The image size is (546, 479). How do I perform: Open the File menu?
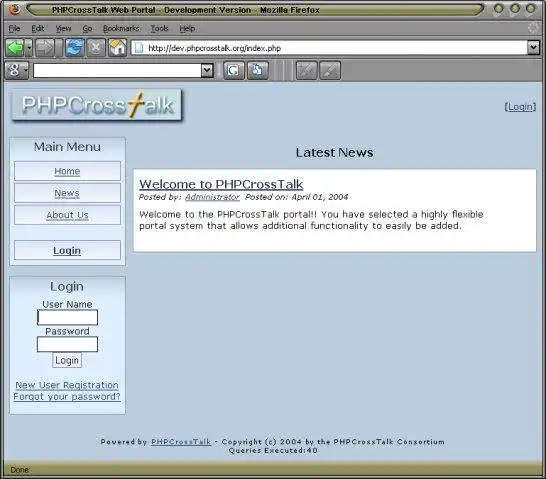coord(14,28)
